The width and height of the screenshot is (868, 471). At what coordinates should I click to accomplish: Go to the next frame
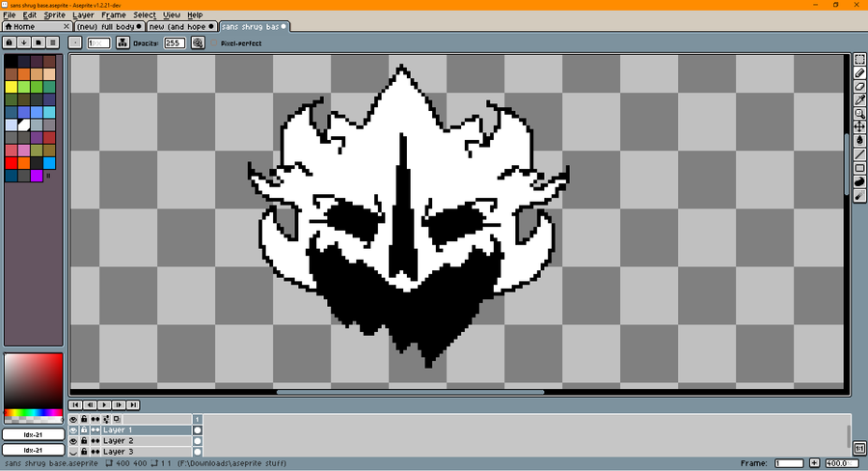click(119, 405)
